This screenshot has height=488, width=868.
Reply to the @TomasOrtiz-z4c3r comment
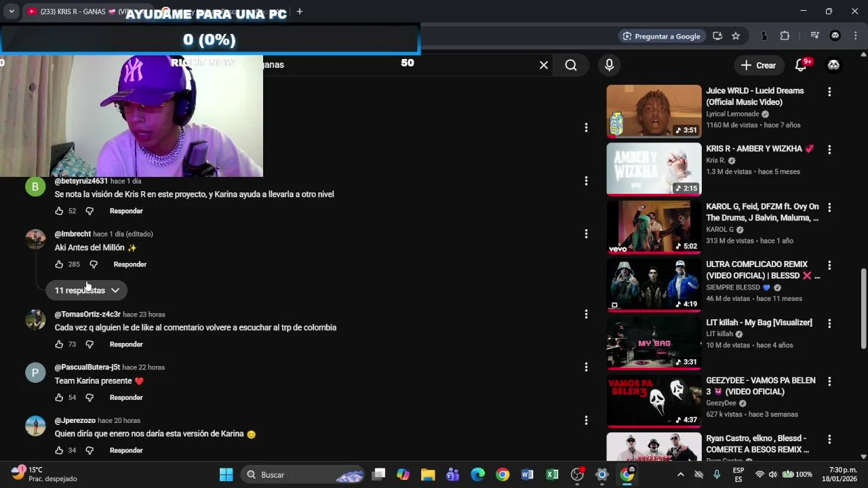coord(126,344)
